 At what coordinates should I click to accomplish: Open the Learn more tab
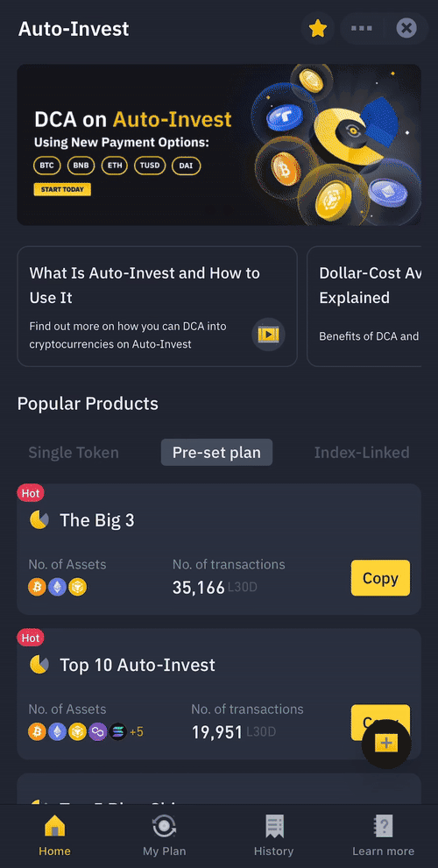(x=383, y=836)
